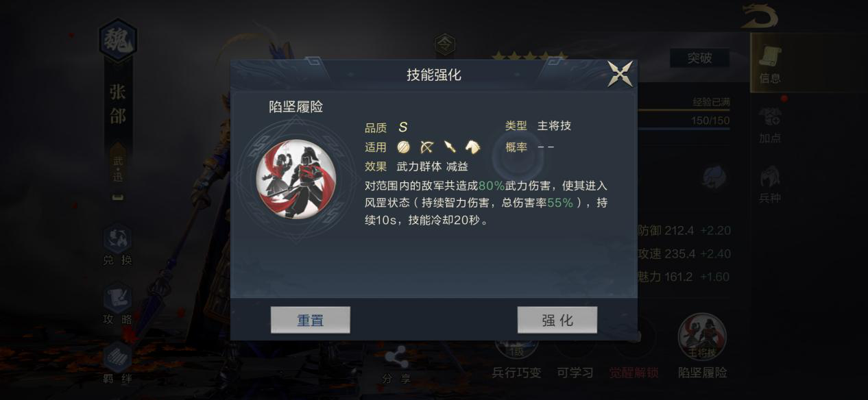Tap the 兑换 icon on left
Viewport: 868px width, 400px height.
click(117, 245)
